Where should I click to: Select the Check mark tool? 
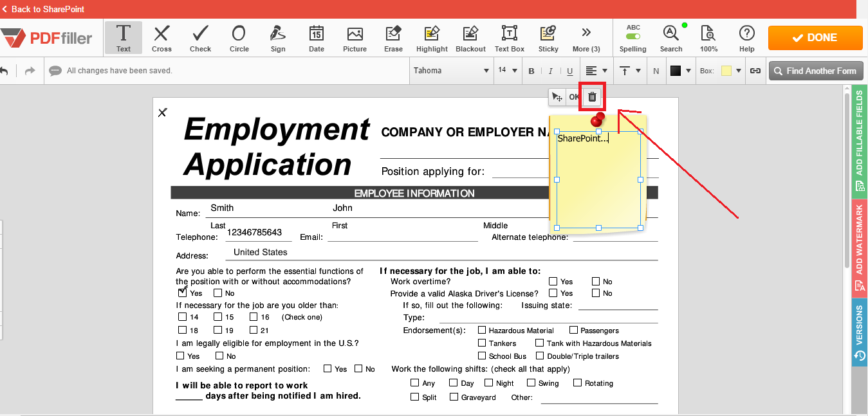coord(200,38)
